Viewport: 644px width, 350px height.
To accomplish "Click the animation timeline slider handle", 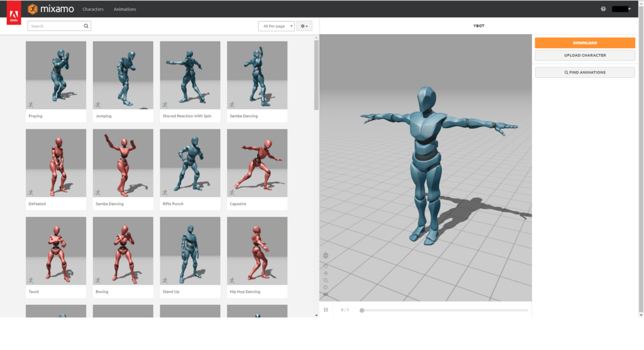I will click(x=362, y=310).
